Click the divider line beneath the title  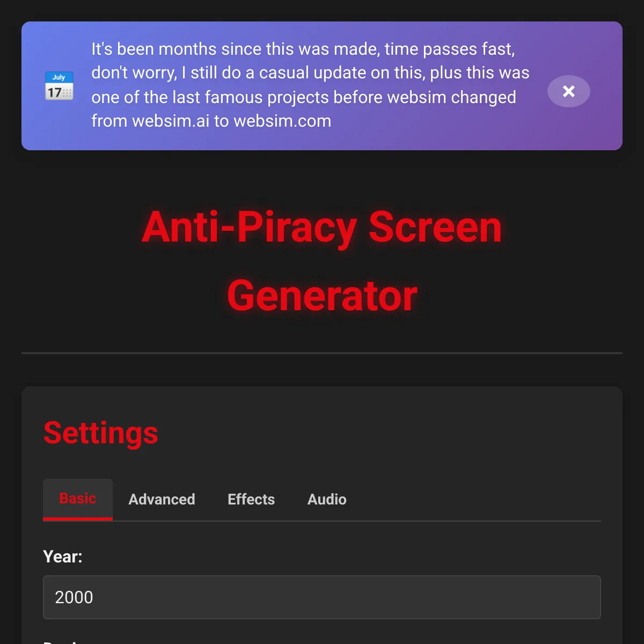coord(322,353)
